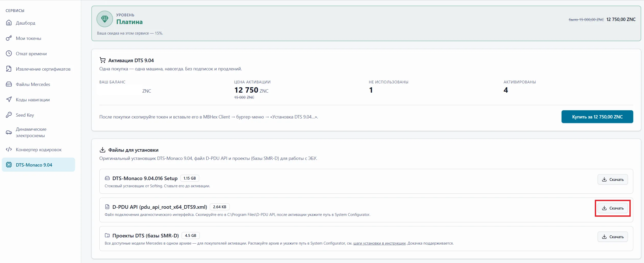Image resolution: width=644 pixels, height=263 pixels.
Task: Download Проекты DTS SMR-D archive
Action: [x=613, y=237]
